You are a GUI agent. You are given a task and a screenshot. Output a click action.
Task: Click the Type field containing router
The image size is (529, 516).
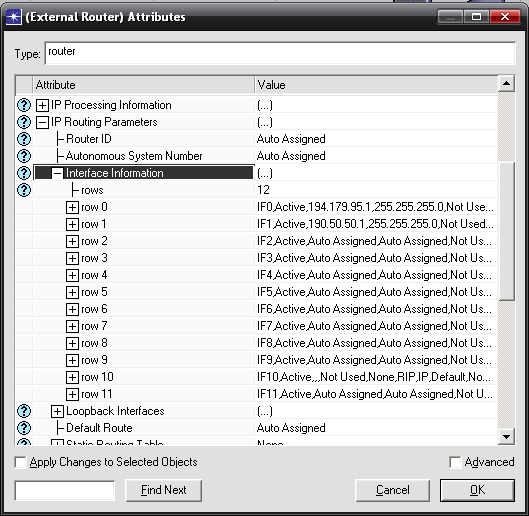280,53
